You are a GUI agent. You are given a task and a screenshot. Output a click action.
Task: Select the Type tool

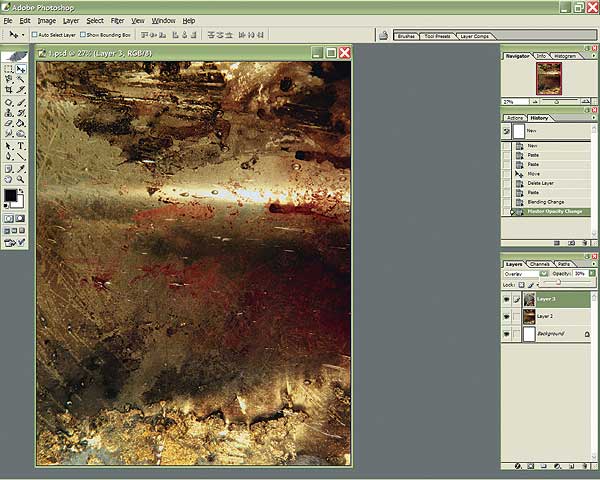(x=22, y=145)
